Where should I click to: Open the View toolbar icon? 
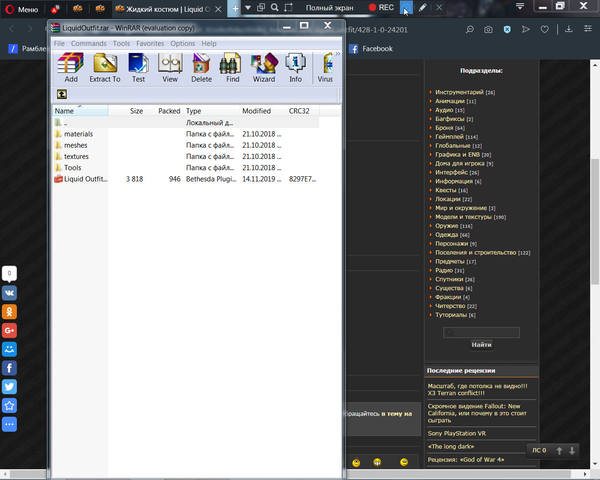point(170,68)
